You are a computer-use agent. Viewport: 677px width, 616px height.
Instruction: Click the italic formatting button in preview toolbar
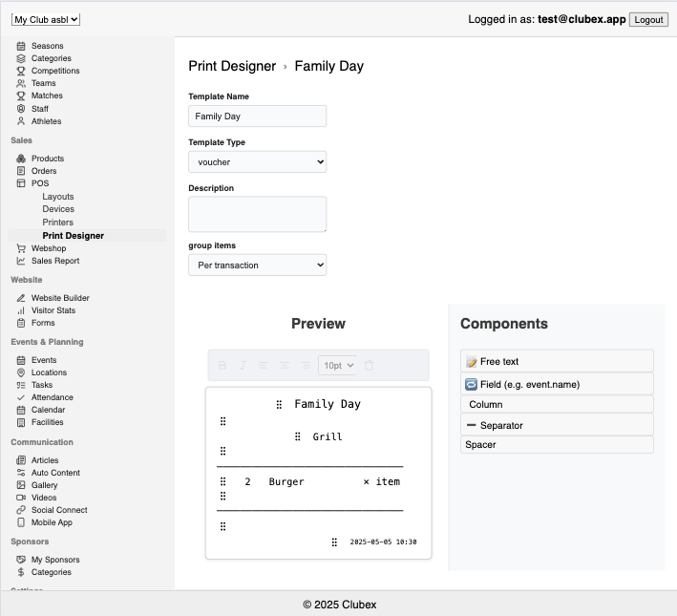point(243,366)
